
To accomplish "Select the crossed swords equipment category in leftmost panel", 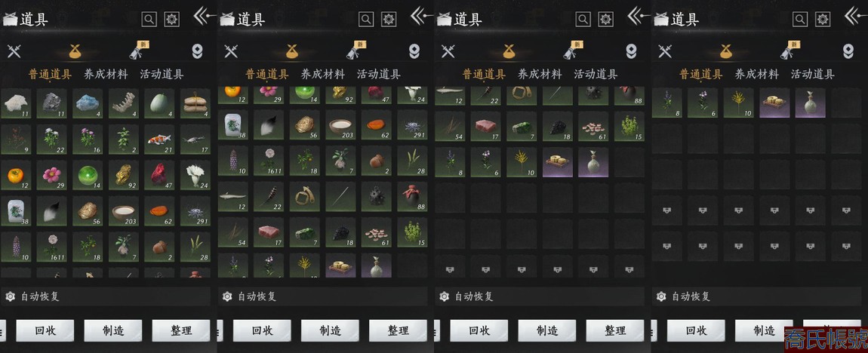I will click(14, 51).
